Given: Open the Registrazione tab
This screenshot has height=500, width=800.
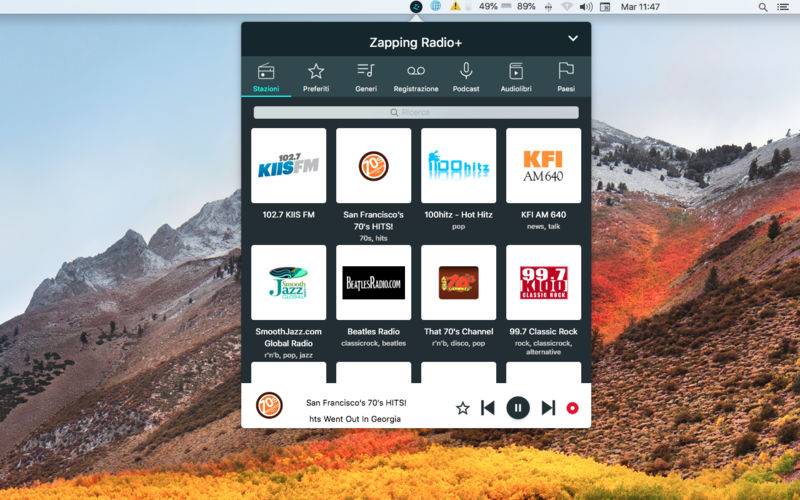Looking at the screenshot, I should 416,77.
